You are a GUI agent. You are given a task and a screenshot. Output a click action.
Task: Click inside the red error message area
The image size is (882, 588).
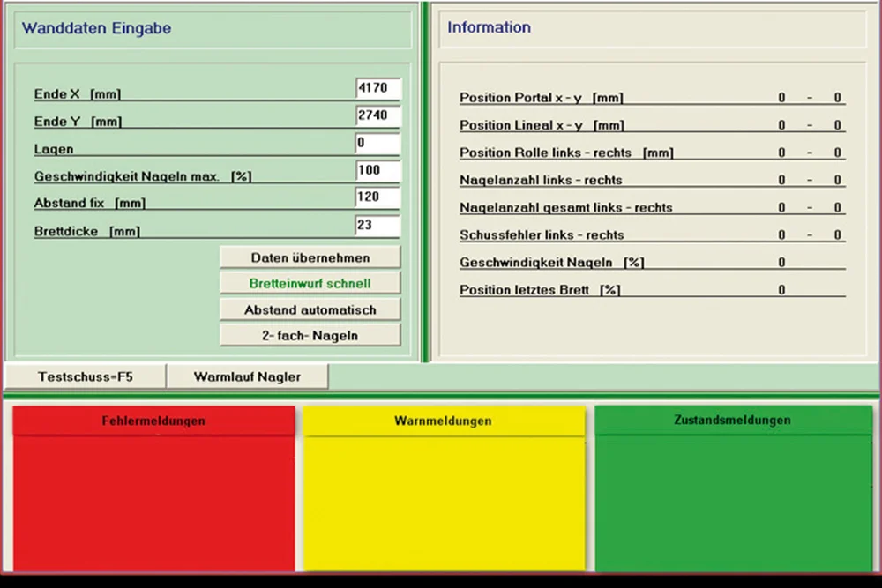(x=153, y=502)
